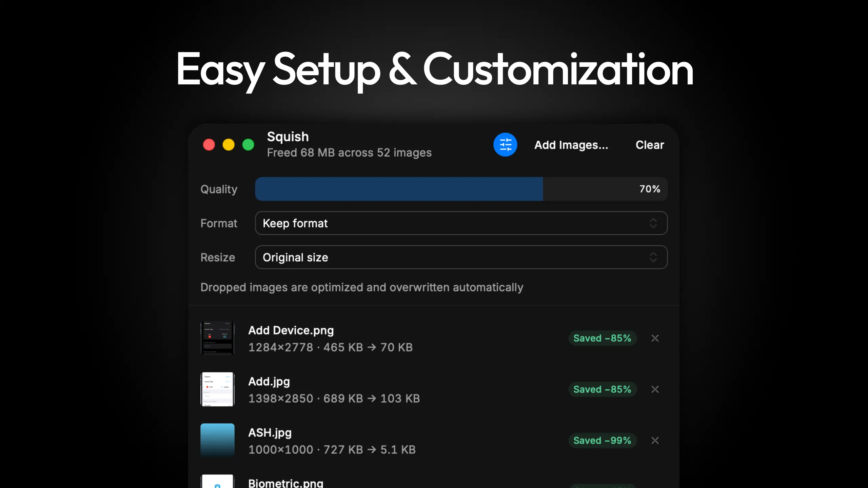This screenshot has height=488, width=868.
Task: Select the Add Device.png thumbnail
Action: 217,338
